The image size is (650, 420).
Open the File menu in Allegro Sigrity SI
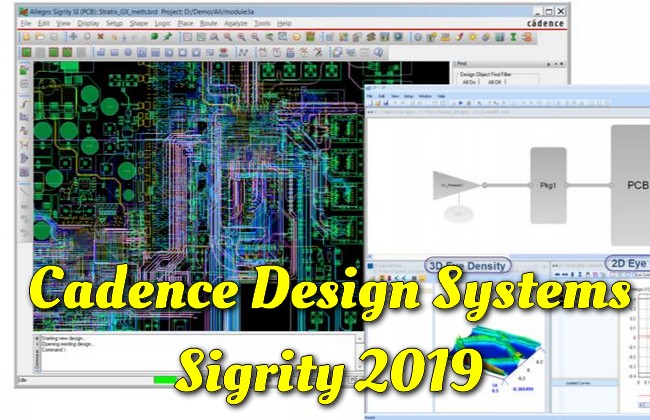[x=26, y=24]
